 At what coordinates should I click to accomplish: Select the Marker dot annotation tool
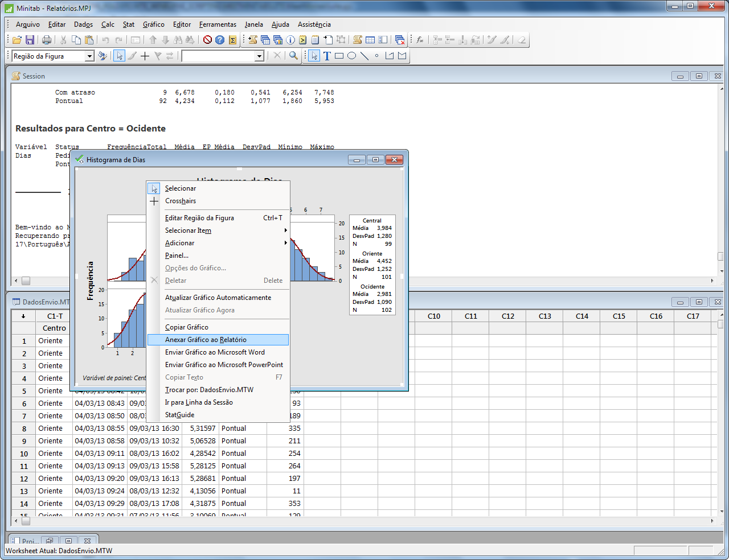coord(376,56)
